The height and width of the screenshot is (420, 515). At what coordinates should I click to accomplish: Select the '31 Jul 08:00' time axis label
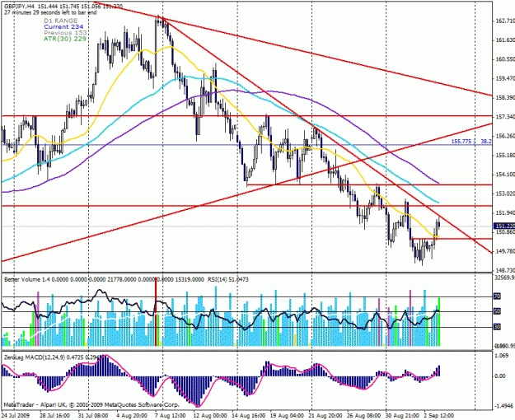pos(93,416)
